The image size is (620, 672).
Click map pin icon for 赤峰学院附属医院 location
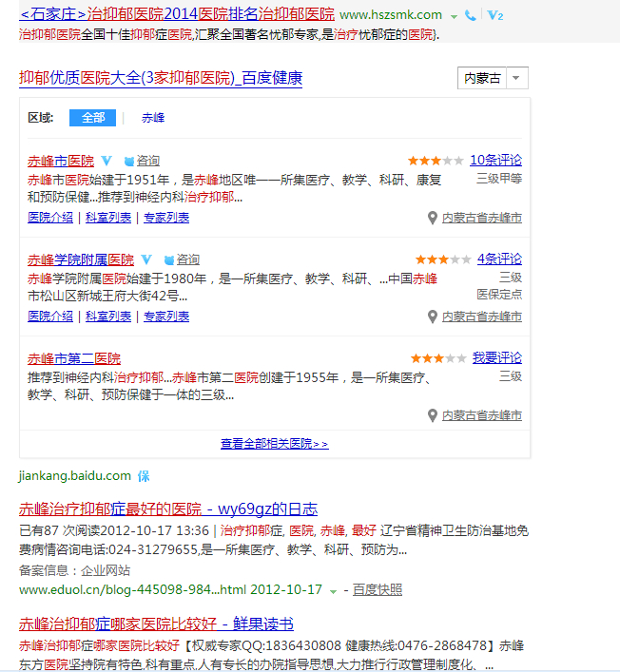tap(433, 317)
